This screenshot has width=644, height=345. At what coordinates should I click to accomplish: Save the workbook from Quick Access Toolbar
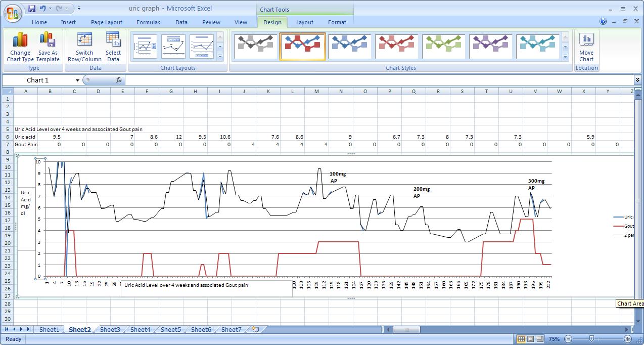coord(32,9)
